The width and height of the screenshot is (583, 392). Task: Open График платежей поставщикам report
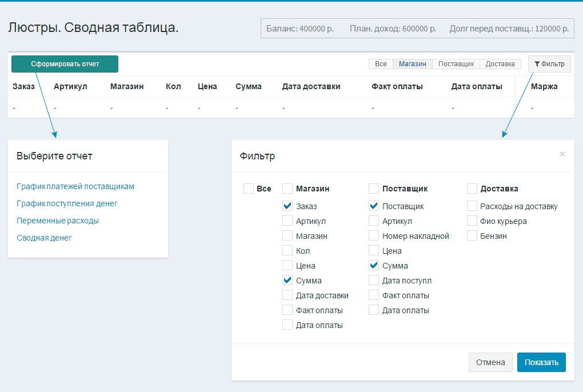75,186
